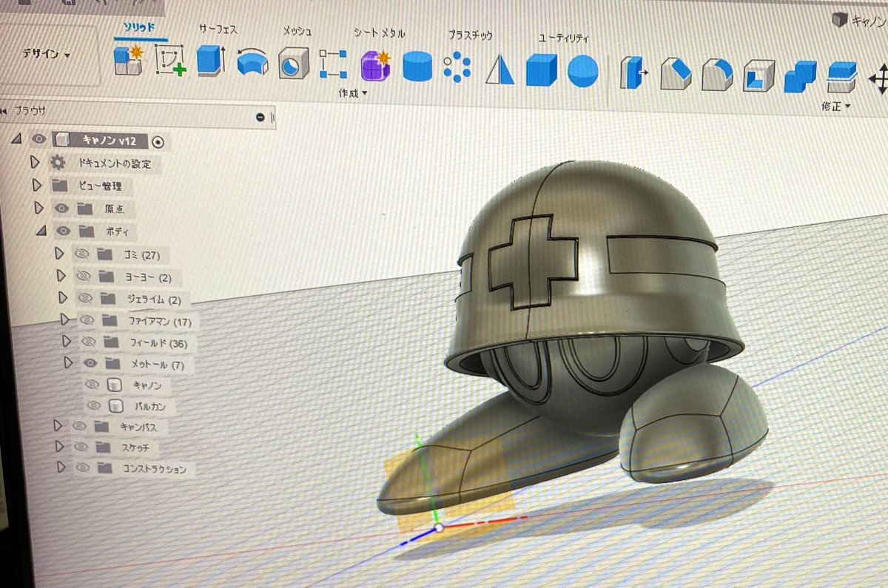Expand the ビュー管理 folder
This screenshot has width=888, height=588.
tap(37, 185)
